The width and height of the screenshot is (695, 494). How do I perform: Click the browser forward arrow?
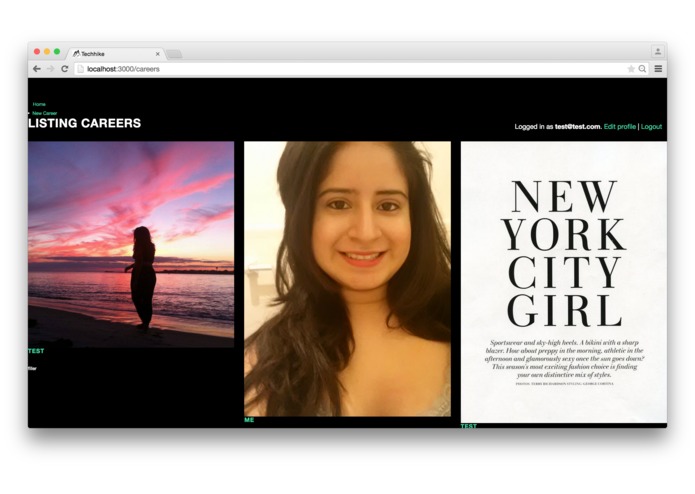tap(51, 69)
